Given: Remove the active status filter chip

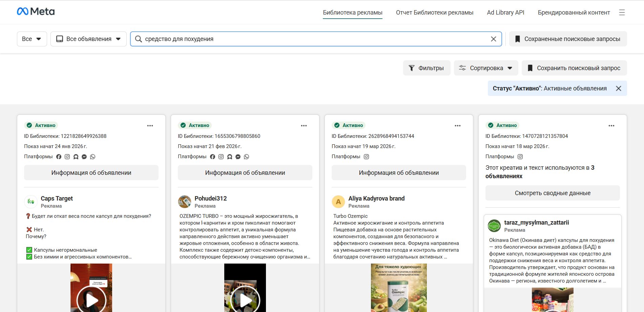Looking at the screenshot, I should [x=619, y=88].
